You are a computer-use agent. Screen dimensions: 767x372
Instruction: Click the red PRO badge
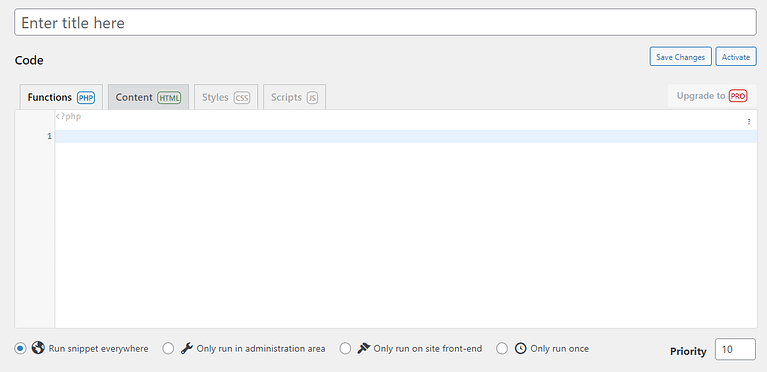pos(738,96)
